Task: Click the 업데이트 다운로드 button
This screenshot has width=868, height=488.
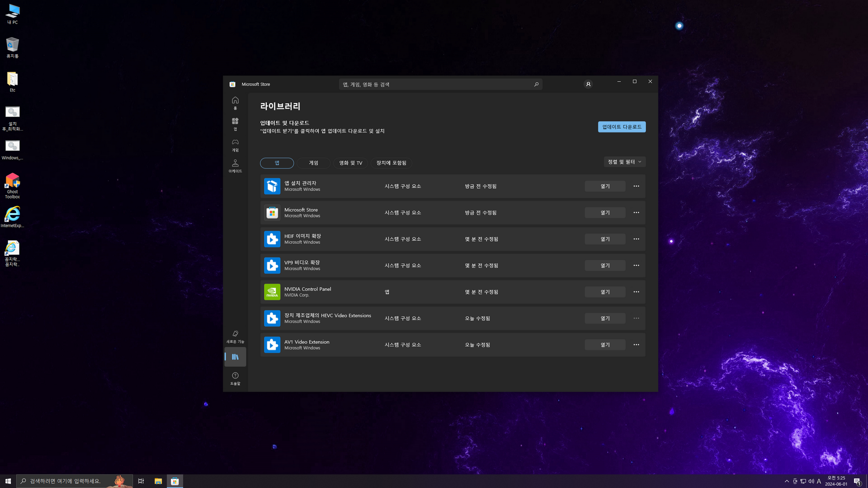Action: coord(622,127)
